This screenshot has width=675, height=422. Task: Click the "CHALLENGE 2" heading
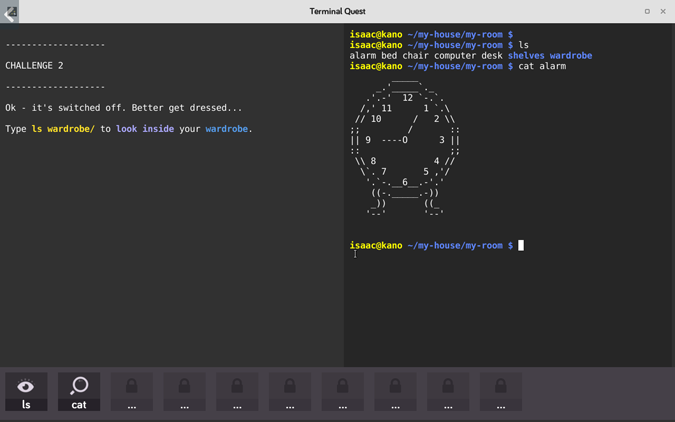pyautogui.click(x=34, y=66)
